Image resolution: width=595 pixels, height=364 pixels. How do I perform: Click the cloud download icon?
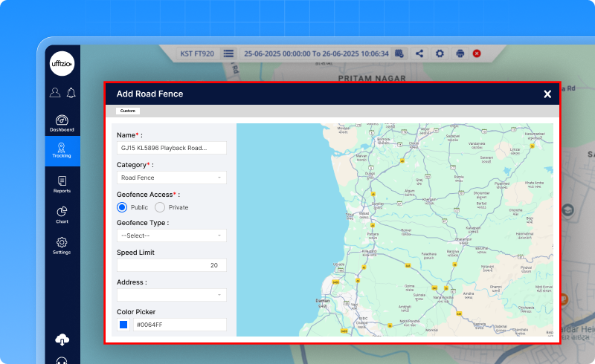tap(62, 339)
